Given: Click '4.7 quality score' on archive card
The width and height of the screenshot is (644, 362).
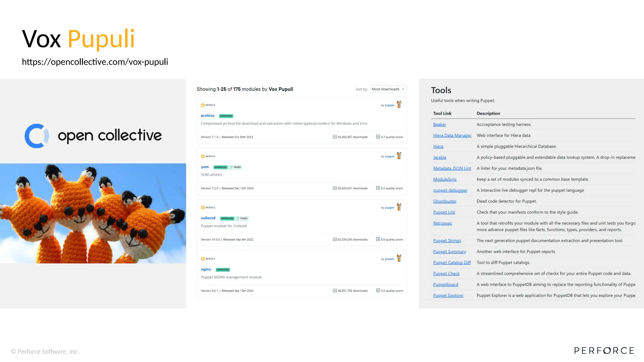Looking at the screenshot, I should point(391,137).
